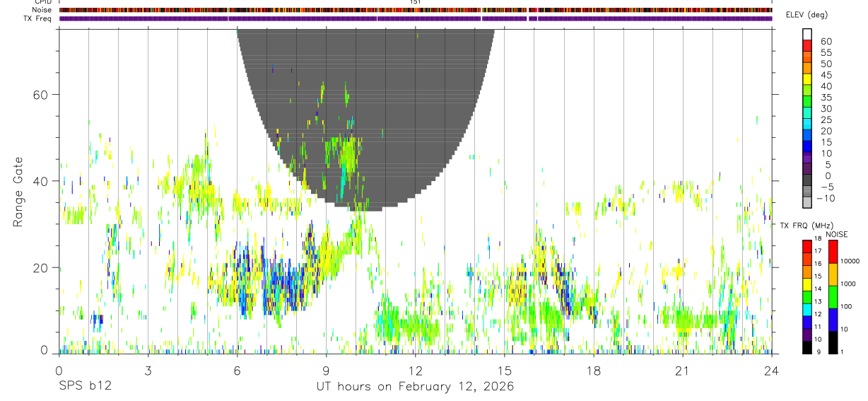Image resolution: width=868 pixels, height=401 pixels.
Task: Click the Range Gate axis label
Action: point(19,191)
